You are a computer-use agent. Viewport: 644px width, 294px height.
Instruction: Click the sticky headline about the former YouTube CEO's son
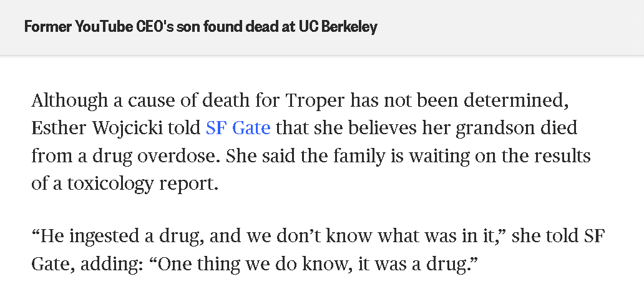tap(200, 27)
